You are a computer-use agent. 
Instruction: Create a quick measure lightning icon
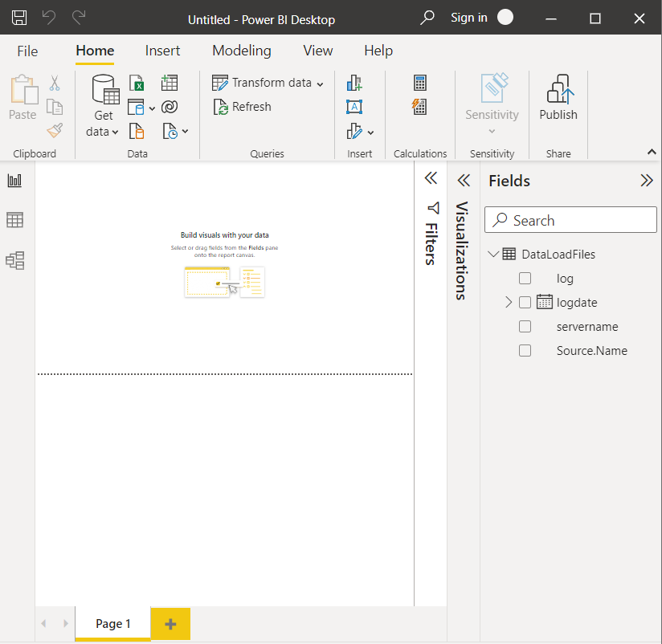[x=419, y=107]
